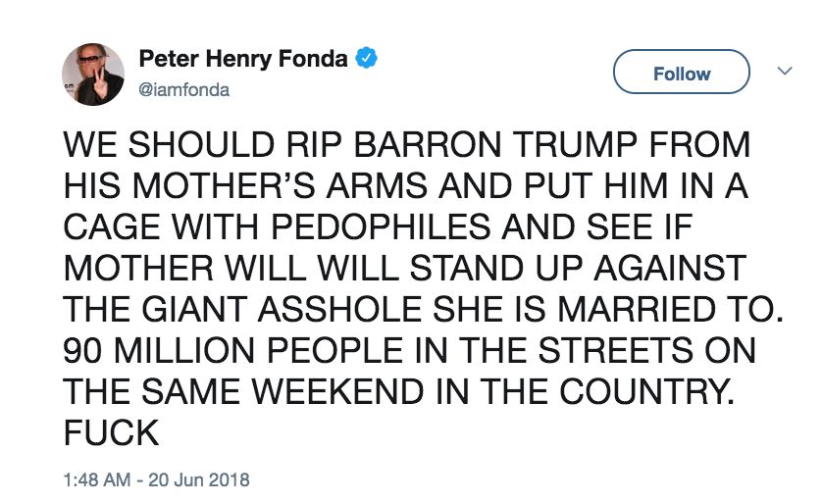Select the tweet line ending with COUNTRY.
This screenshot has width=822, height=504.
coord(398,391)
